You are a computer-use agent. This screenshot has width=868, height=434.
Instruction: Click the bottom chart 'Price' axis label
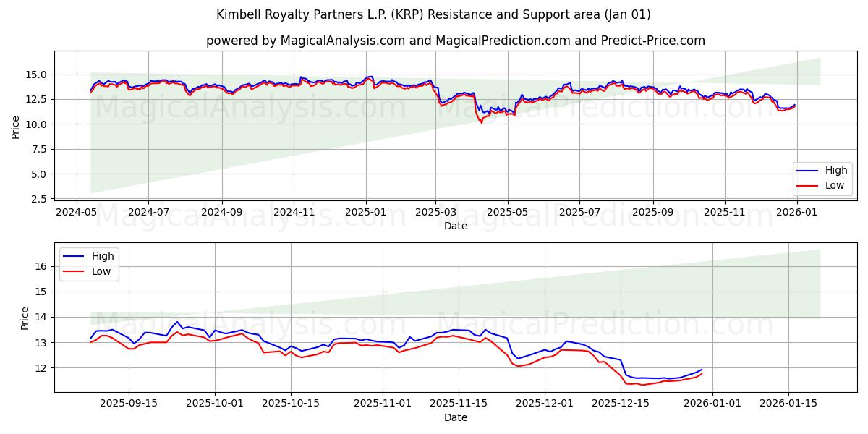(x=25, y=318)
